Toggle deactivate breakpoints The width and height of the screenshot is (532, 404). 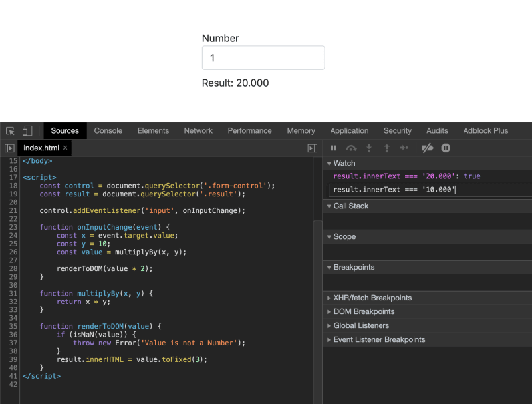point(428,148)
